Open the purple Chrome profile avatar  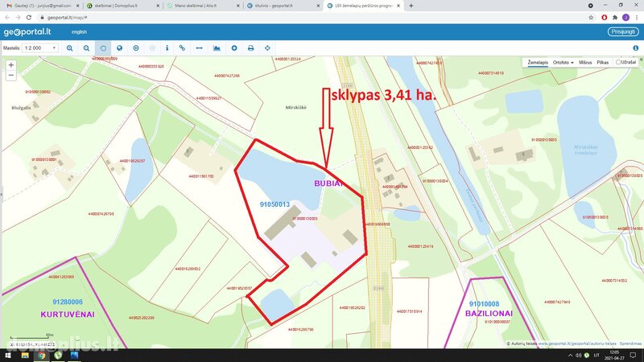pyautogui.click(x=625, y=17)
